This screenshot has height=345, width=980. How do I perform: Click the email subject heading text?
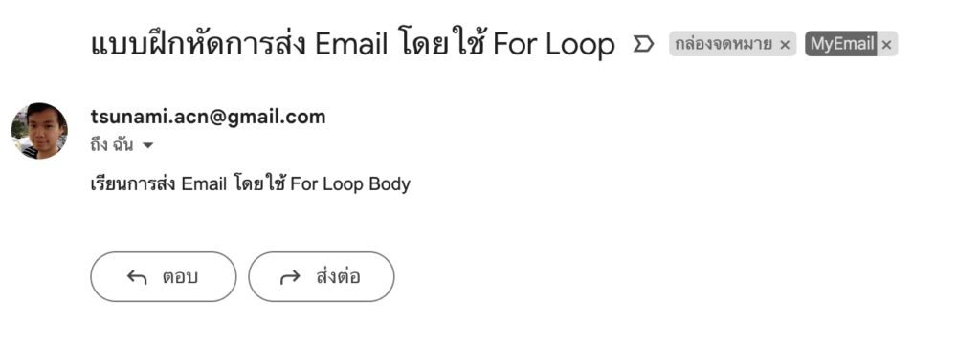click(352, 44)
